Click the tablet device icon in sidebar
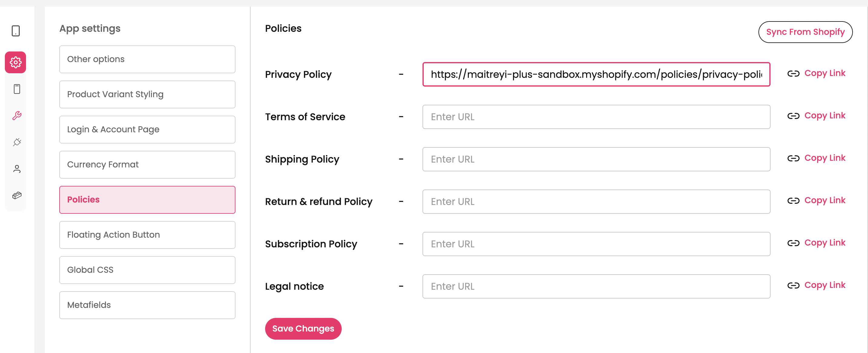The image size is (868, 353). click(x=15, y=31)
